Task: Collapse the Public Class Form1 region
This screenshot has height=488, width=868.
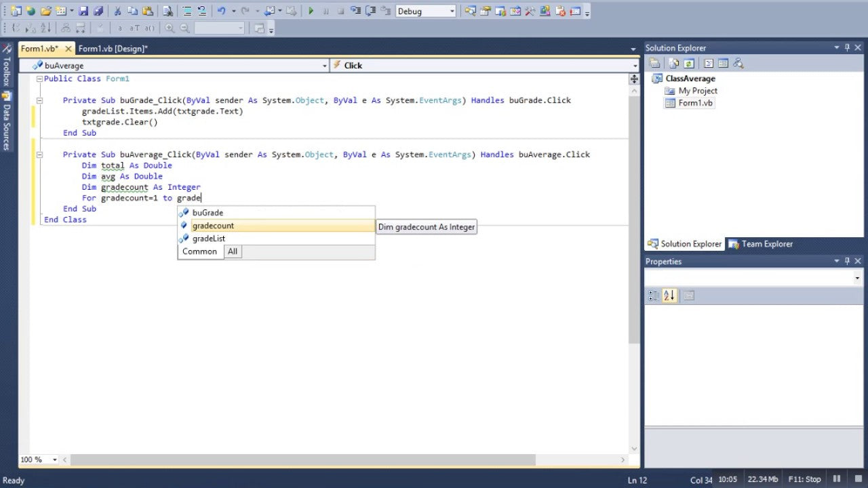Action: point(39,79)
